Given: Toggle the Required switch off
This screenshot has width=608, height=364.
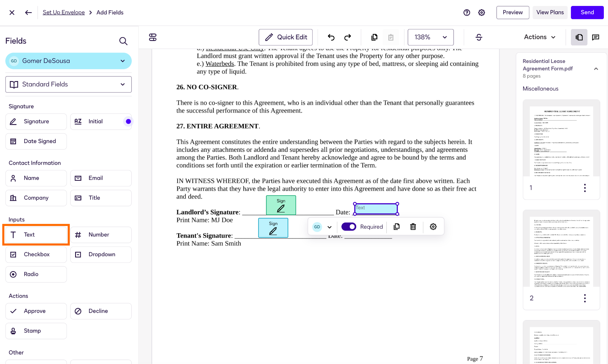Looking at the screenshot, I should coord(349,227).
